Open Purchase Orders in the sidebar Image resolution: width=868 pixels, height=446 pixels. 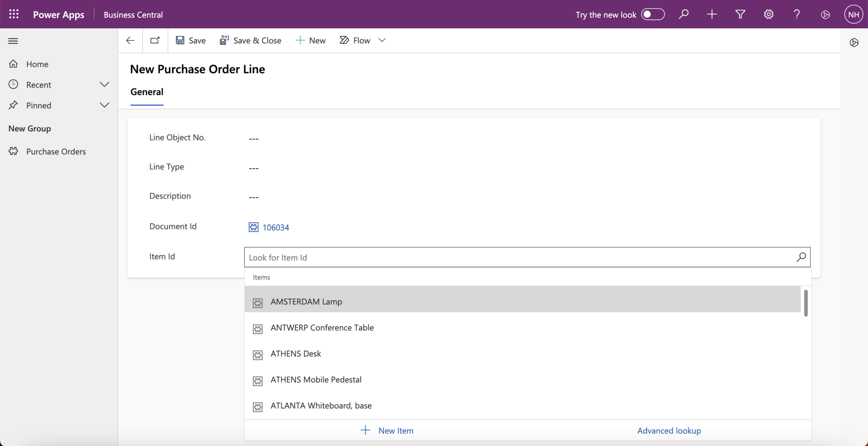coord(56,151)
